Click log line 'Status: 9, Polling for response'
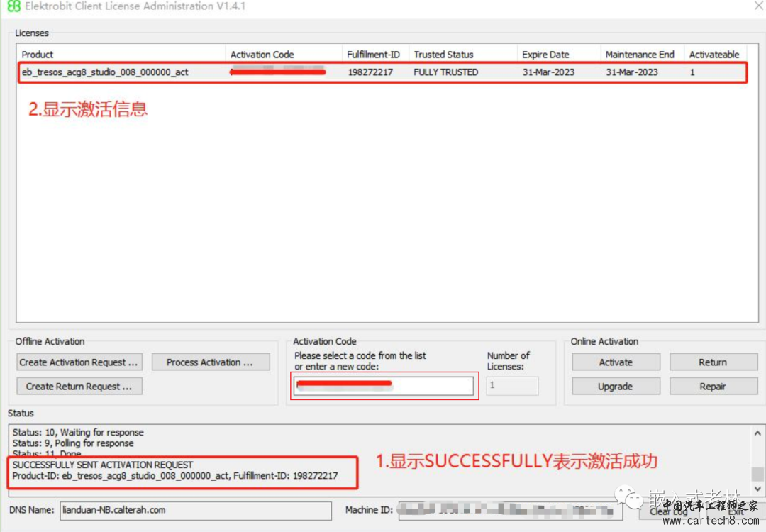 tap(73, 443)
